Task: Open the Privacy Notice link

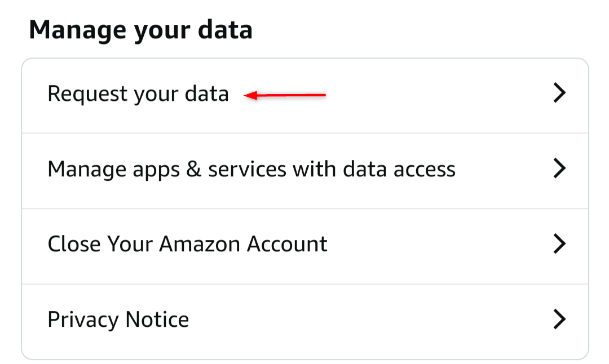Action: coord(118,319)
